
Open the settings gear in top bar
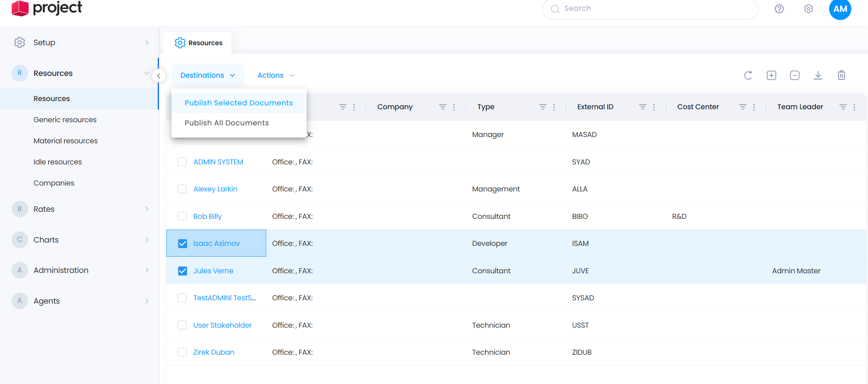click(x=808, y=9)
